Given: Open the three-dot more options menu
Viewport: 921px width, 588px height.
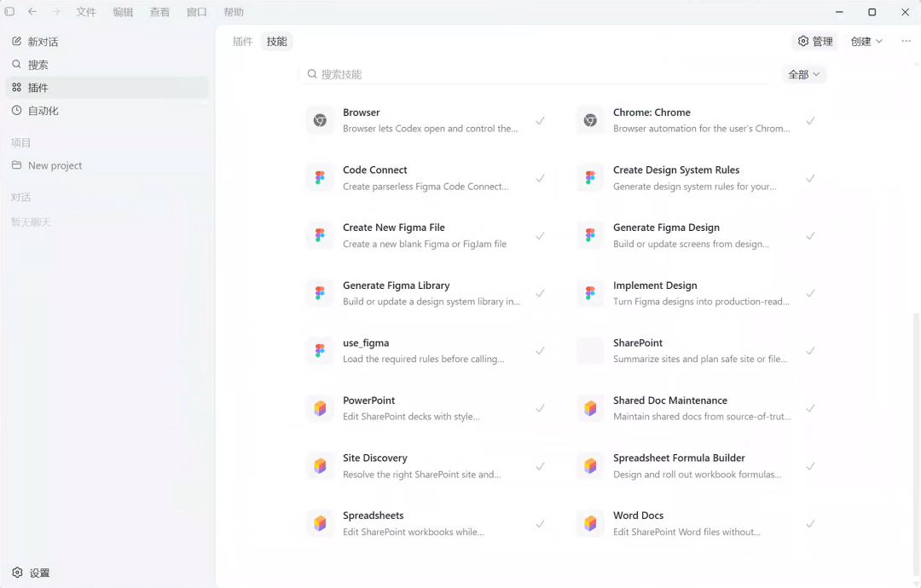Looking at the screenshot, I should coord(906,41).
